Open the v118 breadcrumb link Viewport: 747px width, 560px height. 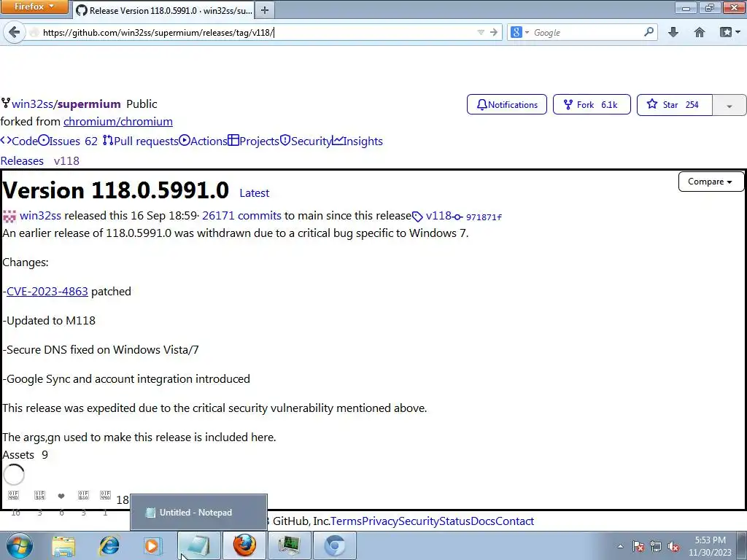coord(66,161)
